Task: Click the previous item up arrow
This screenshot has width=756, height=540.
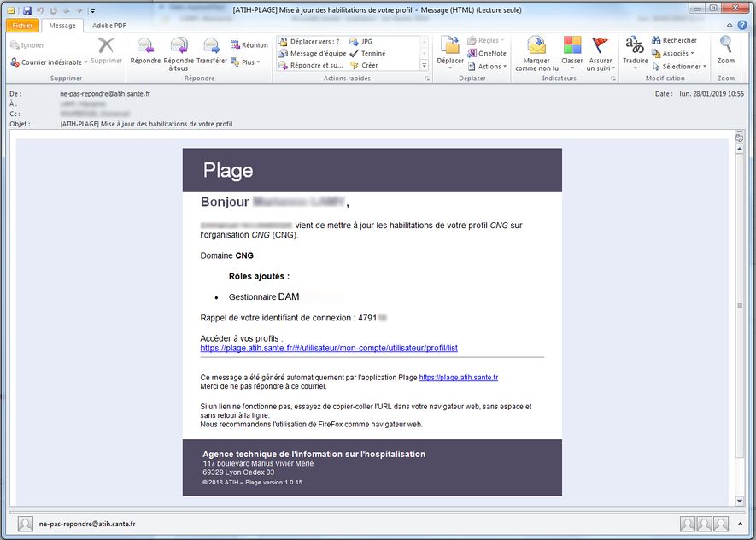Action: [x=67, y=10]
